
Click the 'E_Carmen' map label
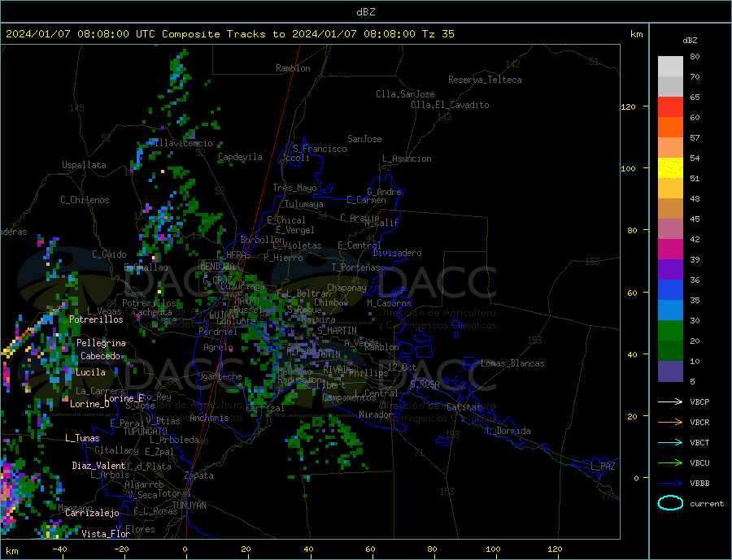[x=366, y=200]
